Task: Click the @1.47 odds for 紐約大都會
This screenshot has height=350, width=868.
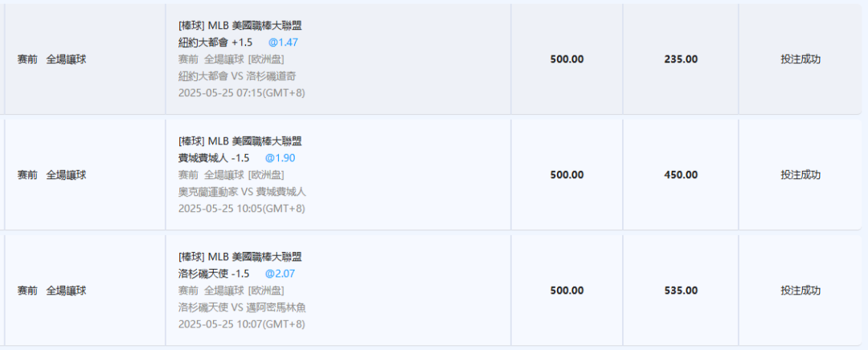Action: tap(284, 42)
